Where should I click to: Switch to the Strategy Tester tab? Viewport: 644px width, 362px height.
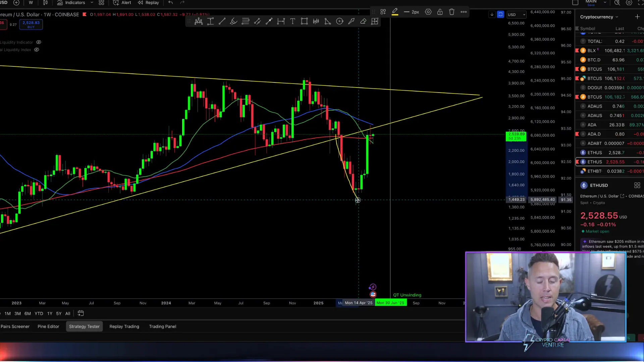tap(84, 326)
